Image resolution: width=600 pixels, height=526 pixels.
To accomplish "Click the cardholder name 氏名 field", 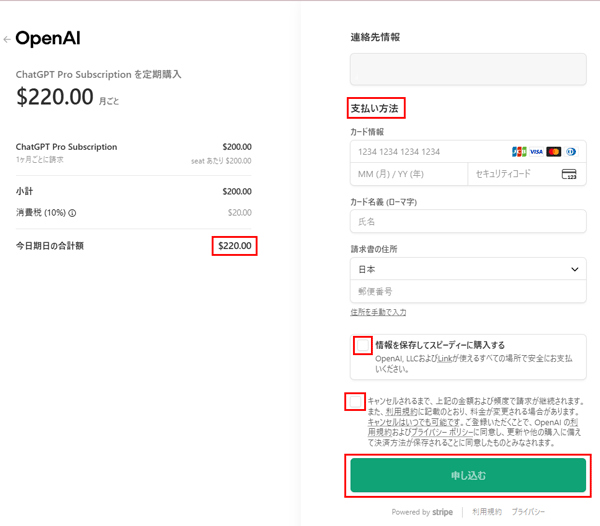I will click(468, 221).
